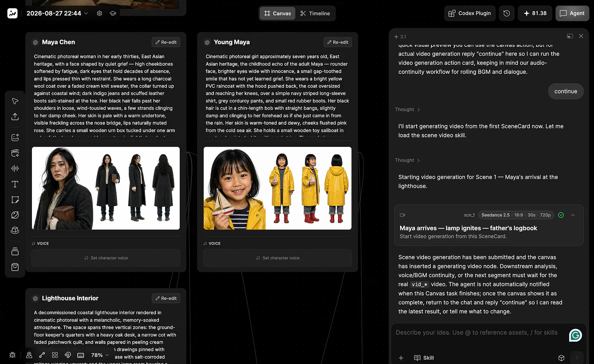Click the grid layout icon in bottom bar
Screen dimensions: 594x364
pyautogui.click(x=55, y=355)
